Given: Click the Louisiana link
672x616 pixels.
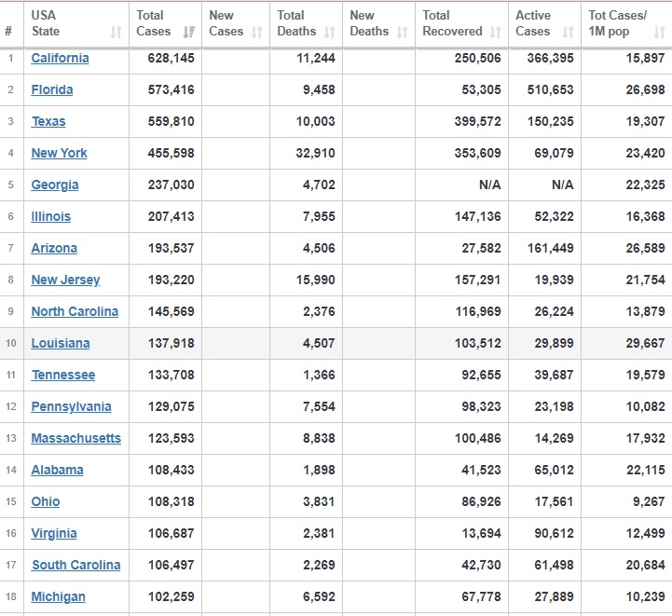Looking at the screenshot, I should click(x=61, y=343).
